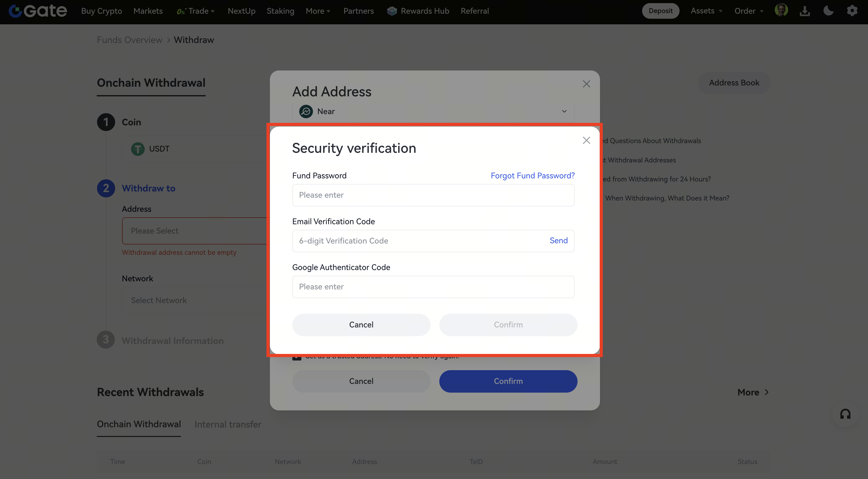Cancel the Security verification dialog
868x479 pixels.
361,325
